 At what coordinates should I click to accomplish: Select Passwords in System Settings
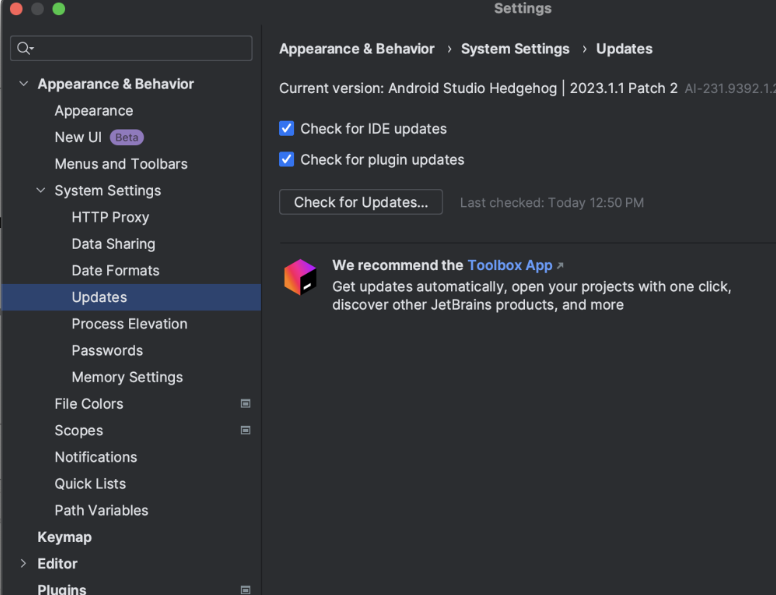pos(107,350)
